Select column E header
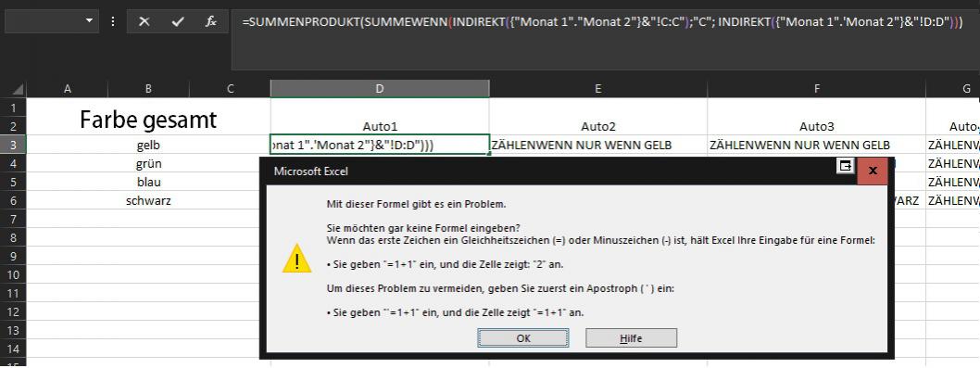The image size is (980, 368). coord(598,89)
